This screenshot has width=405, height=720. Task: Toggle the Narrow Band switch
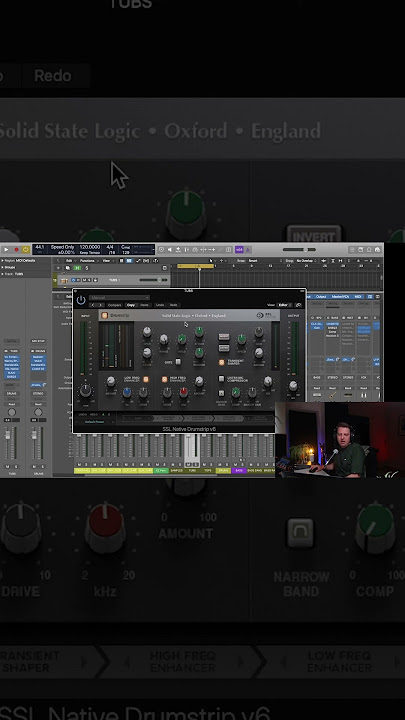221,393
